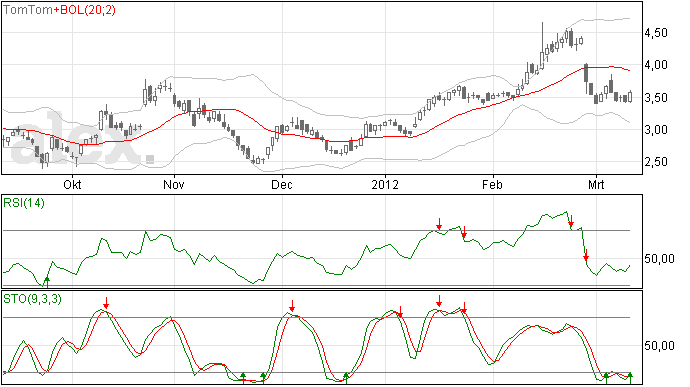Click the 50,00 value in STO panel
The height and width of the screenshot is (387, 690).
[x=659, y=346]
